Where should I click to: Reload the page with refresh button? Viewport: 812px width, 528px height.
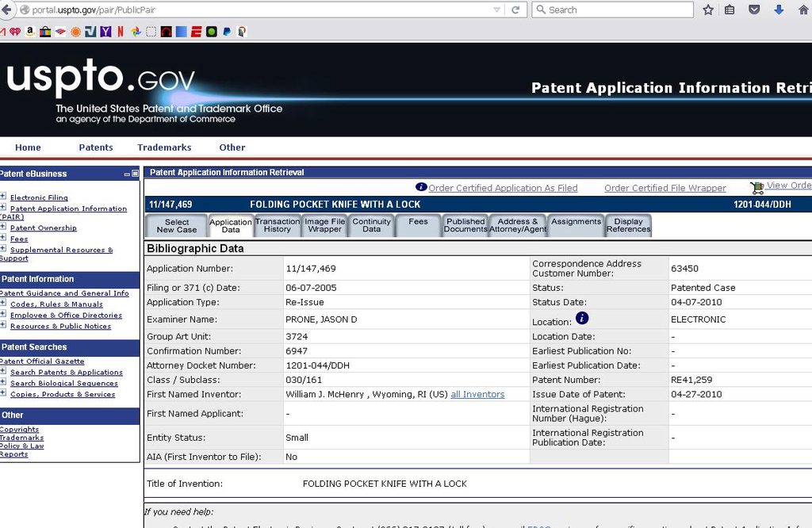point(515,10)
